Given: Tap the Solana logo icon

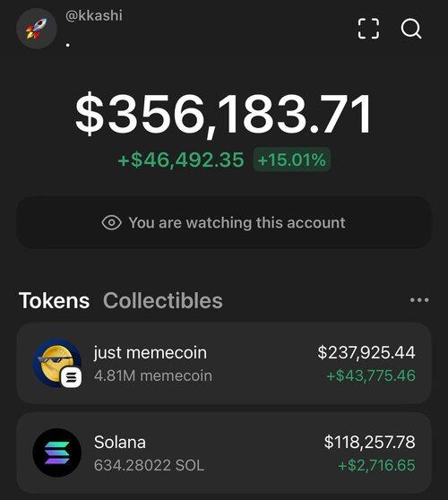Looking at the screenshot, I should tap(57, 453).
